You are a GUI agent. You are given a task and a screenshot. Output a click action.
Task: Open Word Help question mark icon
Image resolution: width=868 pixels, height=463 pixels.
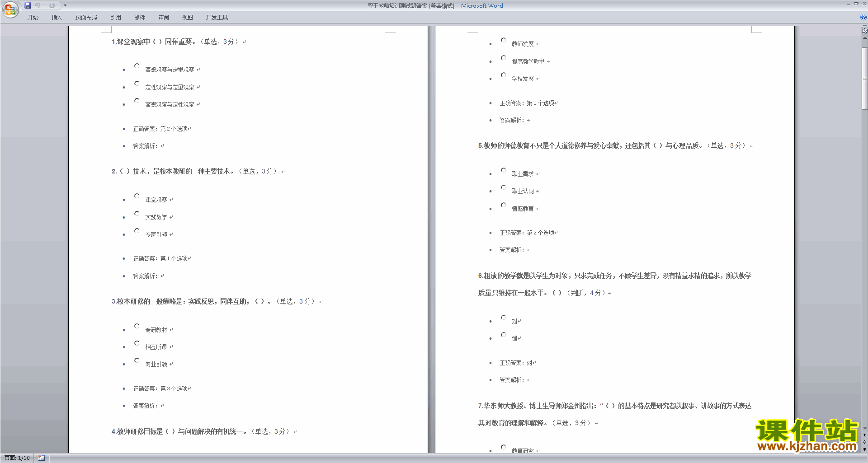[x=863, y=17]
